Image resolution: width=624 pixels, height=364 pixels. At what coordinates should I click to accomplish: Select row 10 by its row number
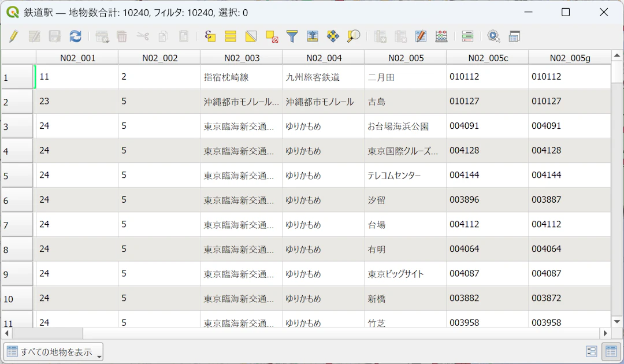coord(17,298)
